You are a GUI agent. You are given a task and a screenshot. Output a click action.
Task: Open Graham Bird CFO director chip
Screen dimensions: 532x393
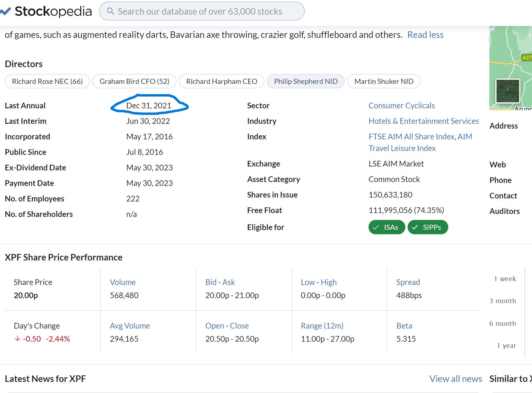coord(134,81)
